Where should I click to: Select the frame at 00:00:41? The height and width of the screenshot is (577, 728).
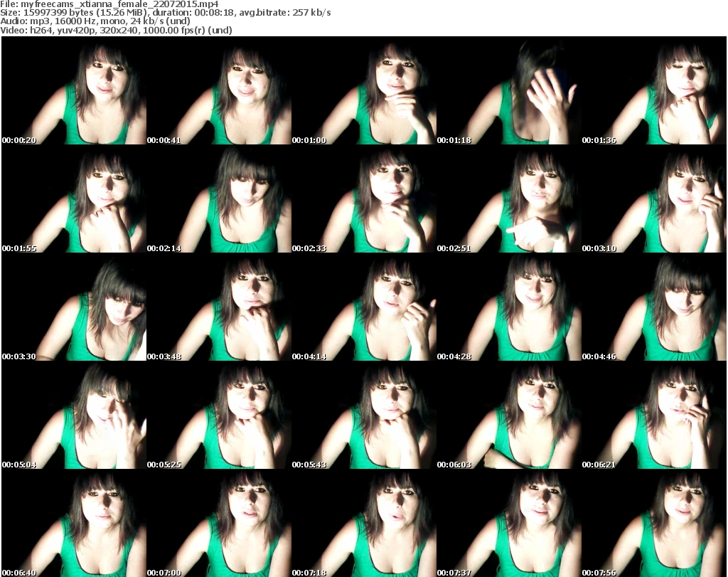(x=219, y=90)
